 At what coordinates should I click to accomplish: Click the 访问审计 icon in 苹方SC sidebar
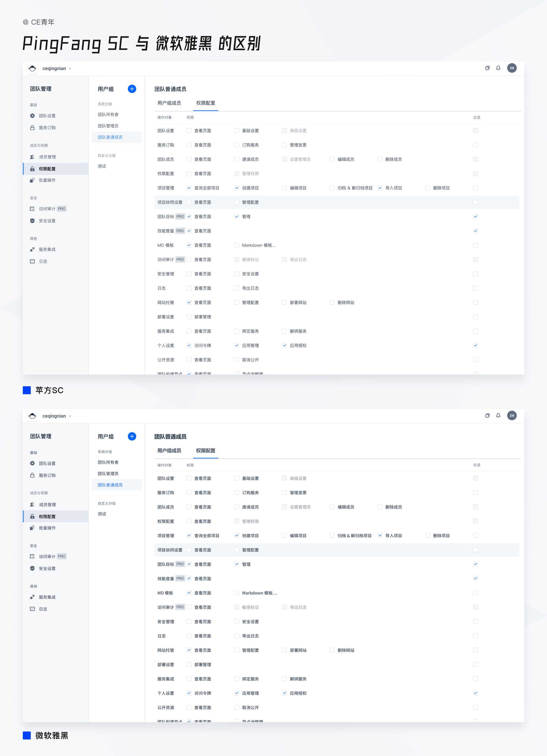pyautogui.click(x=32, y=209)
